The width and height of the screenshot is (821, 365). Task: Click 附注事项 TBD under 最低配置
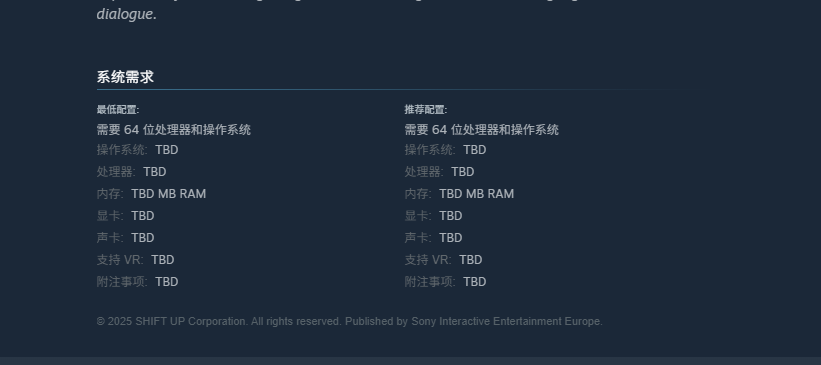(x=138, y=282)
